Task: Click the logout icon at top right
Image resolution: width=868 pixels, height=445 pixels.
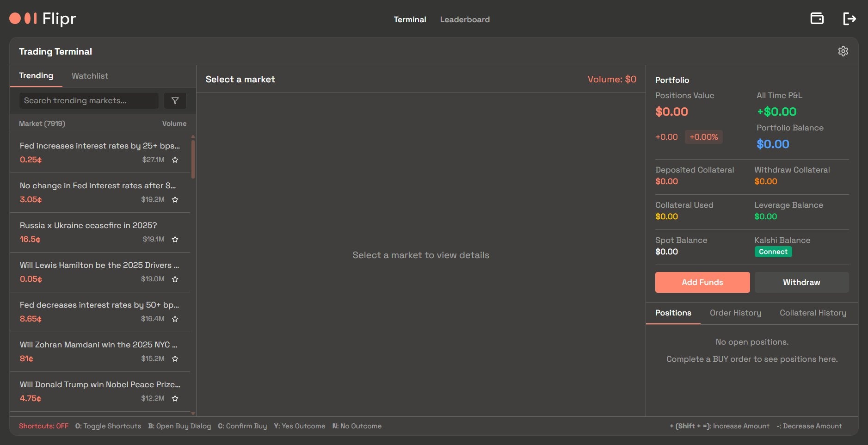Action: point(850,19)
